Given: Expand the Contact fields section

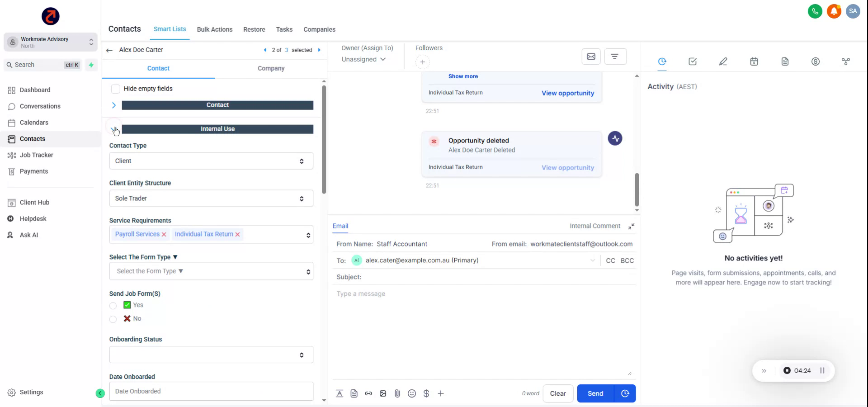Looking at the screenshot, I should click(x=113, y=105).
